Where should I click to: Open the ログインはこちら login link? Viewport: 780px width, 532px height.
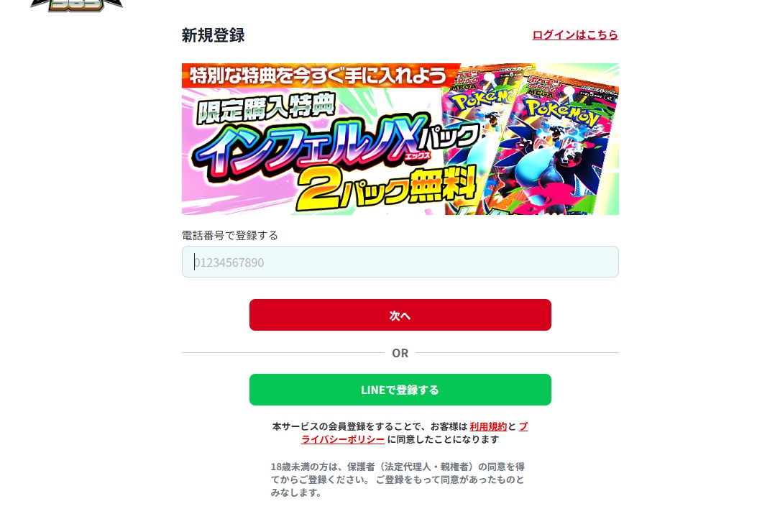point(575,35)
